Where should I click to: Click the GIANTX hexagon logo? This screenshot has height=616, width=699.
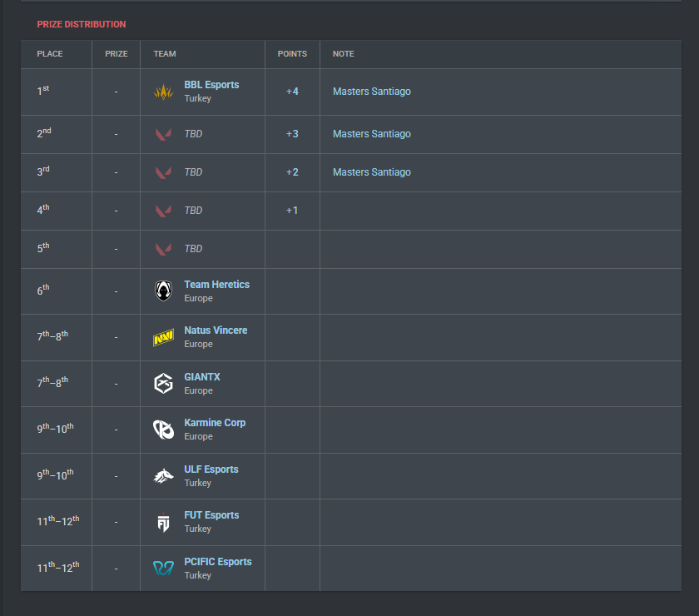(163, 384)
